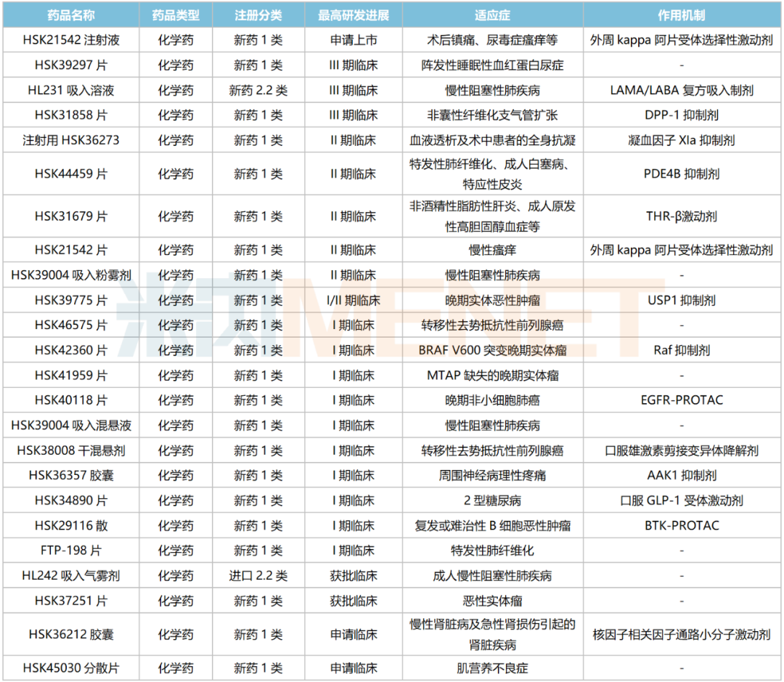Select the HSK31858 片 cell
The height and width of the screenshot is (682, 784).
[71, 115]
